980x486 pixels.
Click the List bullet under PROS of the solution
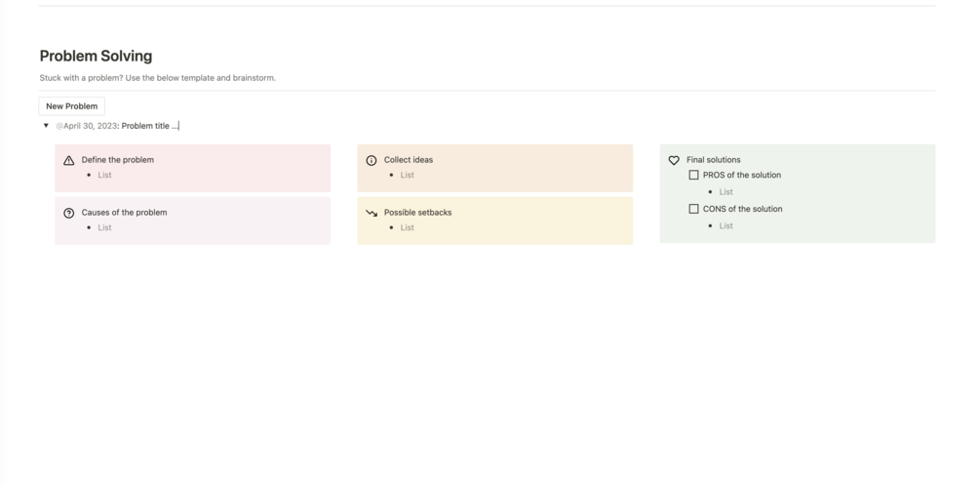(x=725, y=192)
